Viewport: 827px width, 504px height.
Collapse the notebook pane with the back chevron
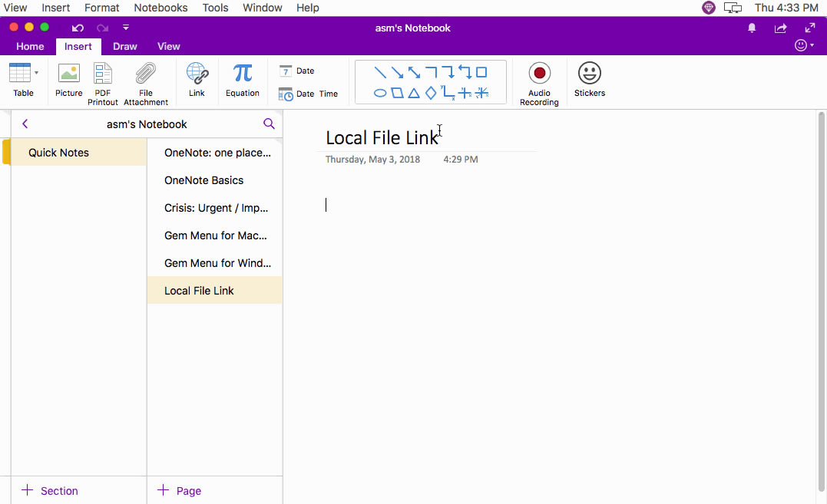click(x=25, y=124)
